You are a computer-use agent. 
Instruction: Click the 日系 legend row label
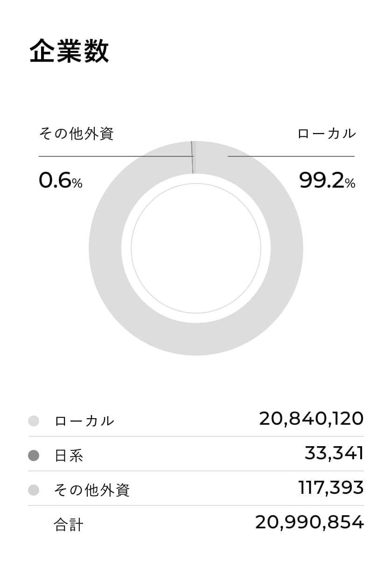pos(69,456)
